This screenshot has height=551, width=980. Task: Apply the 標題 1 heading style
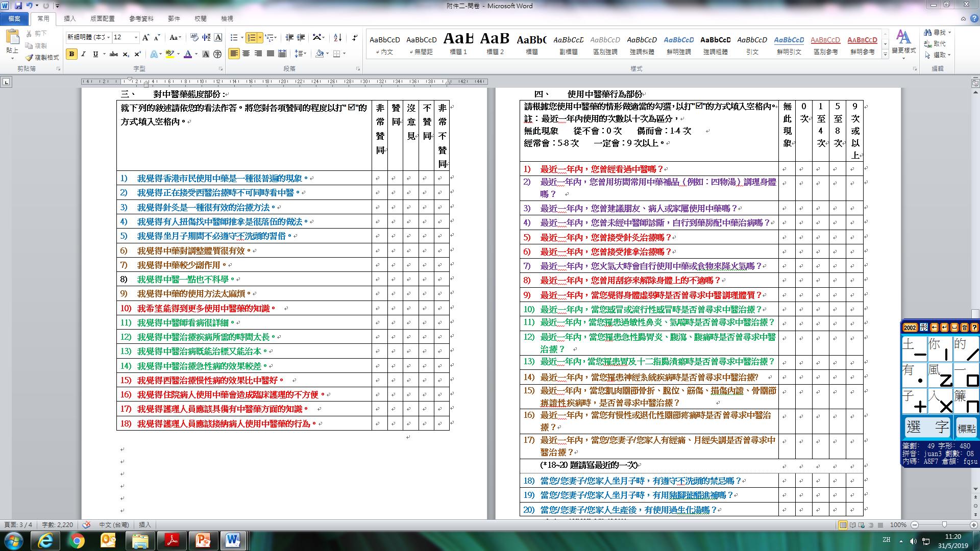458,43
